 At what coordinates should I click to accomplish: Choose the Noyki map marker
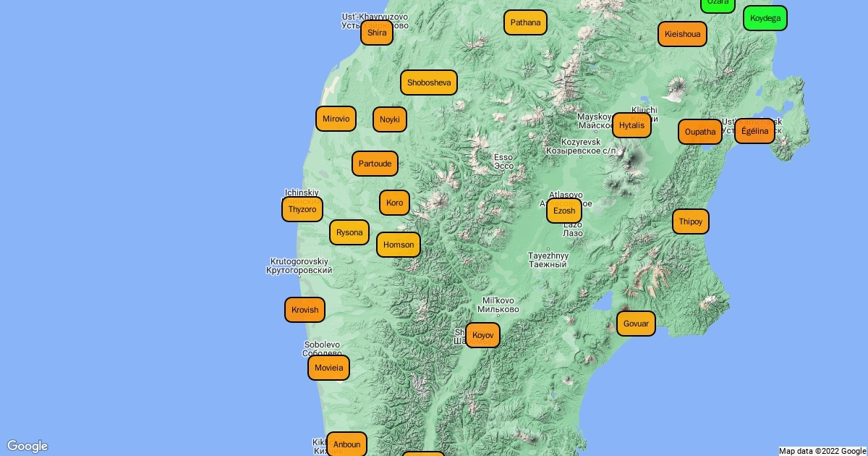tap(390, 119)
